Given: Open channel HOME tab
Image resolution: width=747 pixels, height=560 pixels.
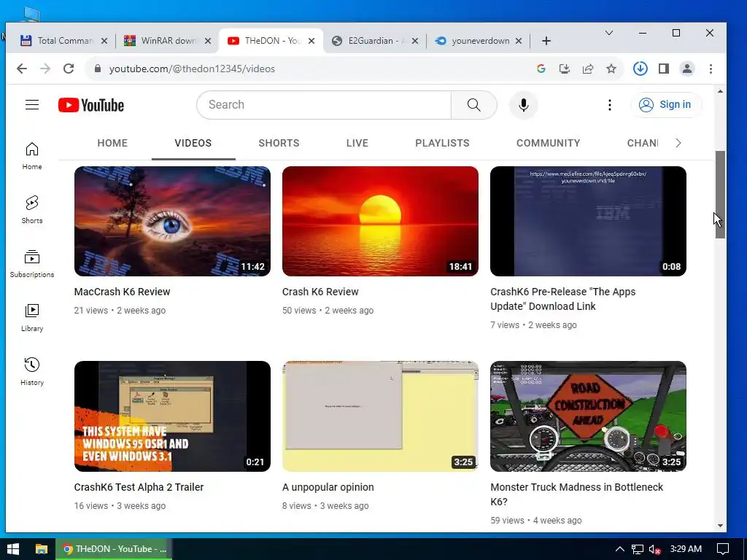Looking at the screenshot, I should tap(112, 143).
